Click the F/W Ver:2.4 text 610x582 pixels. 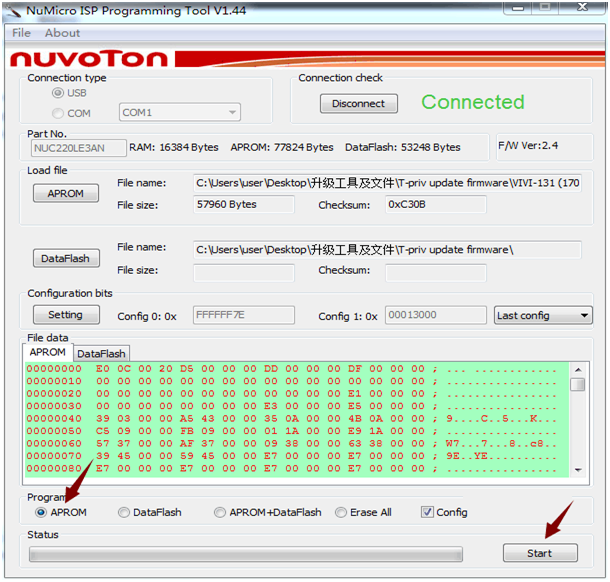coord(528,146)
